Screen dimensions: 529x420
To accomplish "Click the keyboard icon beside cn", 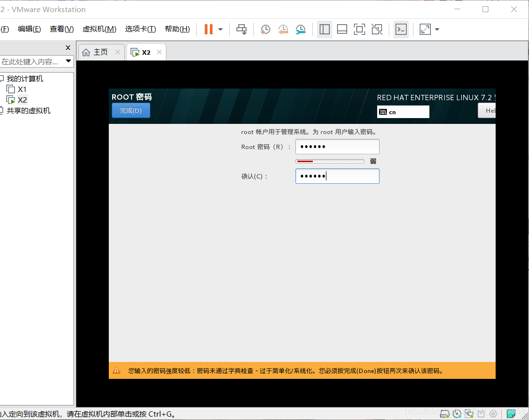I will [x=383, y=112].
